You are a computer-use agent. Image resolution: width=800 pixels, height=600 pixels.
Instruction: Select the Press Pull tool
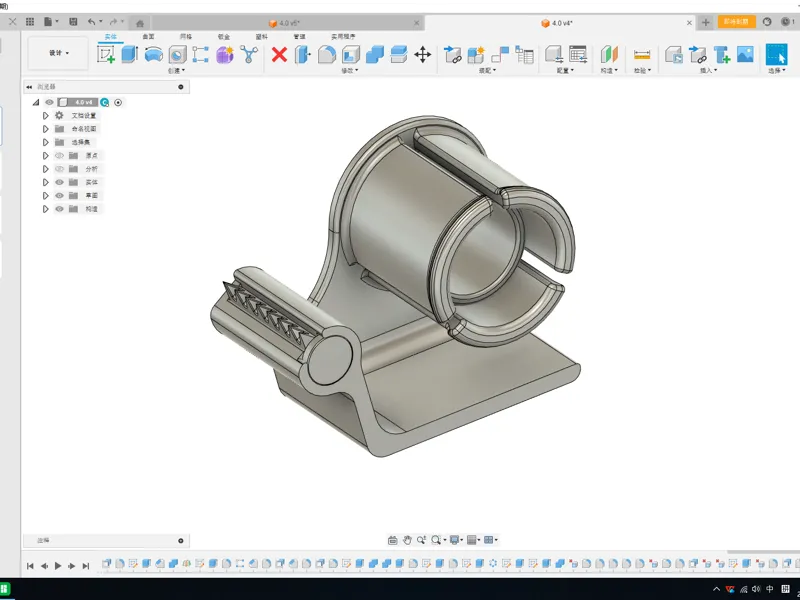click(x=303, y=54)
